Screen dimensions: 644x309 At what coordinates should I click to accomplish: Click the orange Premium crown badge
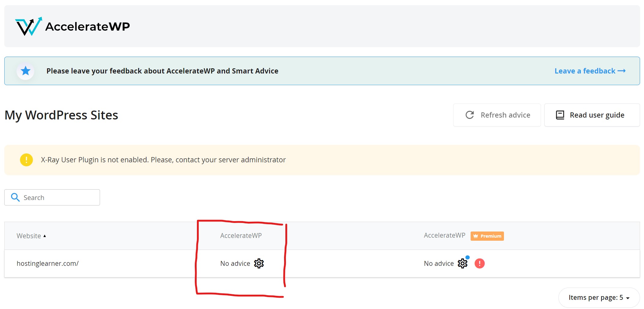point(487,236)
